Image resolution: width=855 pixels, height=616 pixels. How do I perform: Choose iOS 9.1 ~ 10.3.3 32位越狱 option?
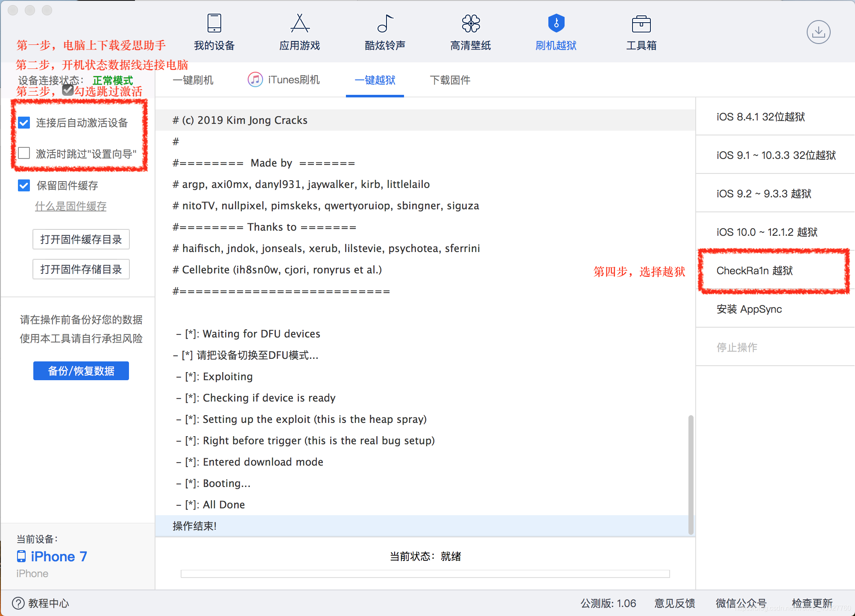(775, 155)
